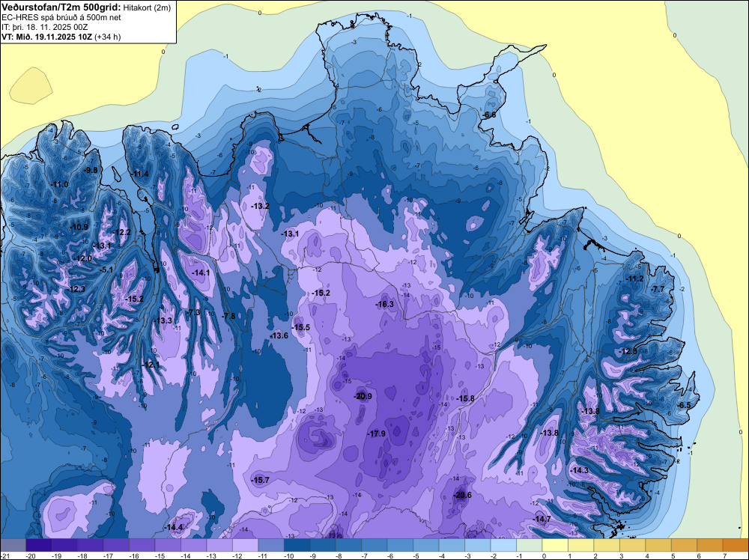Screen dimensions: 749x560
Task: Click the -10.9 temperature label
Action: [79, 227]
